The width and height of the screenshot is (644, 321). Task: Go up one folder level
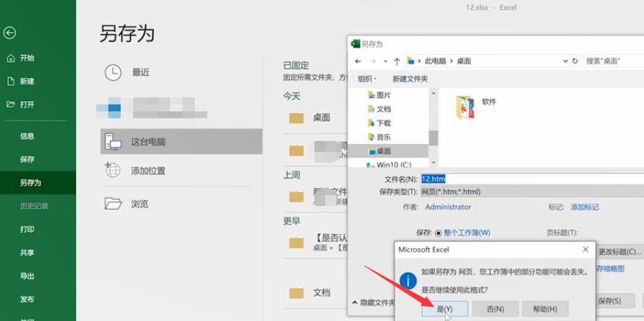[x=397, y=61]
